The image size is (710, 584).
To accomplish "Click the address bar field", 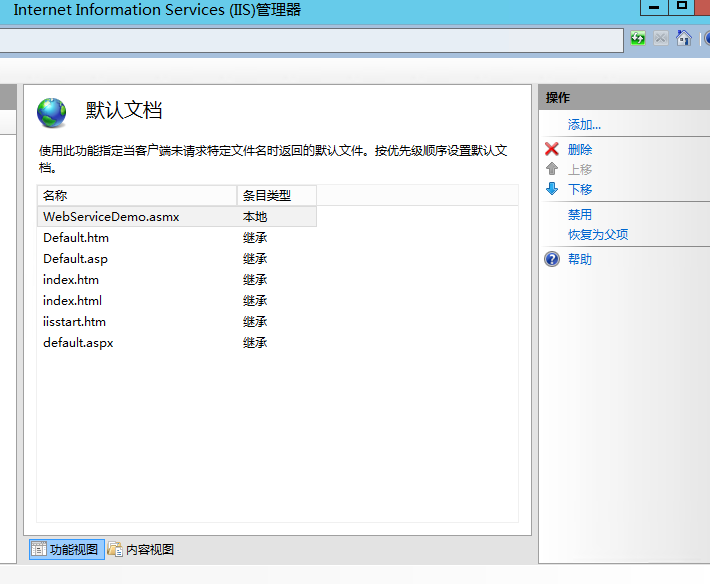I will [312, 40].
